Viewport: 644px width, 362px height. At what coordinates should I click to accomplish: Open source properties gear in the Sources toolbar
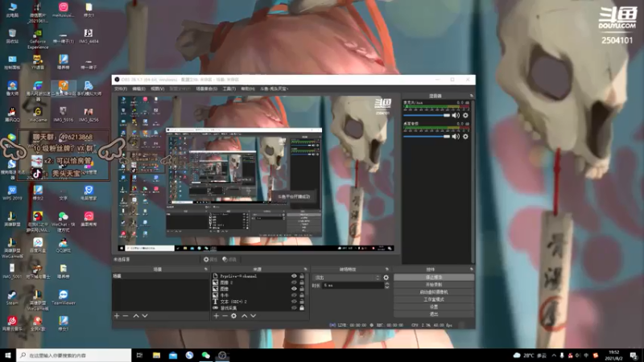click(x=233, y=316)
